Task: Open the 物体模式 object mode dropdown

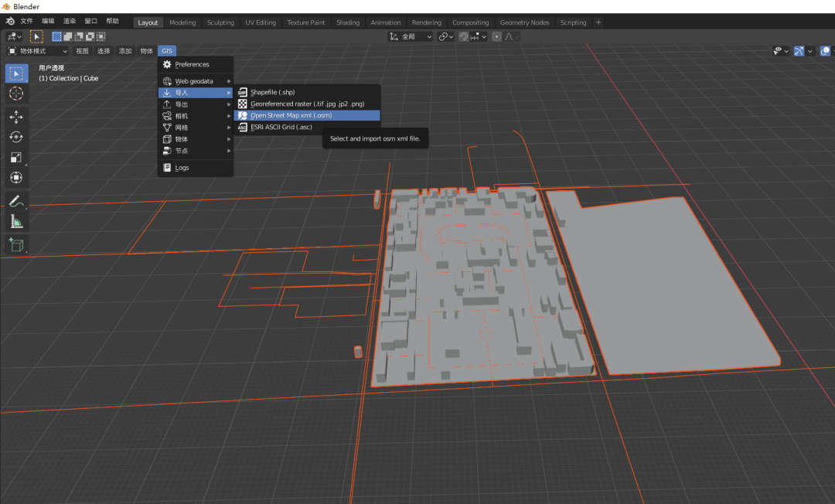Action: pyautogui.click(x=37, y=51)
